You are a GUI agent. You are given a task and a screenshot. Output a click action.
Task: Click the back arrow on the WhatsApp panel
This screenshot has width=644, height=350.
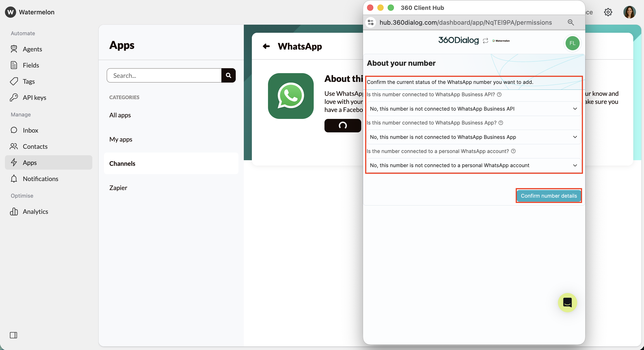point(266,46)
